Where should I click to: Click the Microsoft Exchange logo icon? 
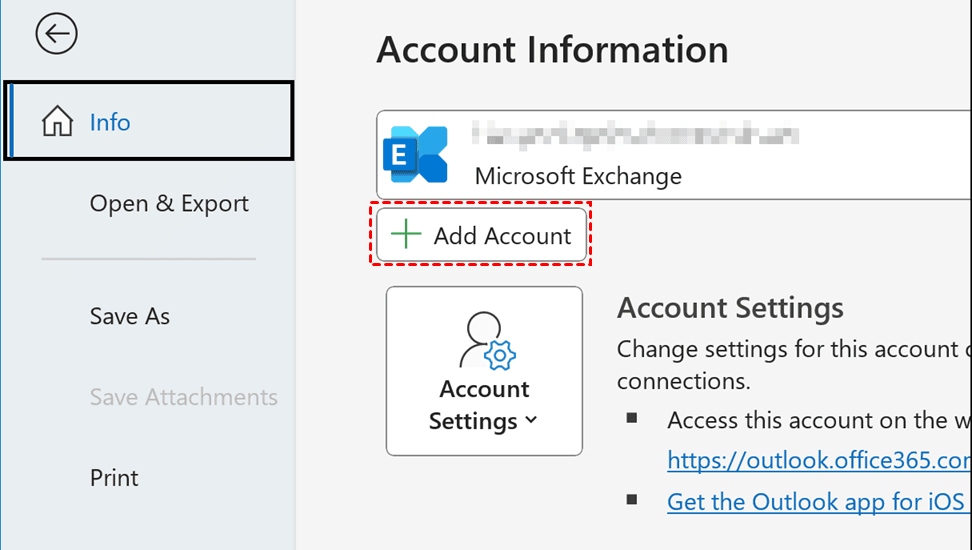[x=415, y=155]
